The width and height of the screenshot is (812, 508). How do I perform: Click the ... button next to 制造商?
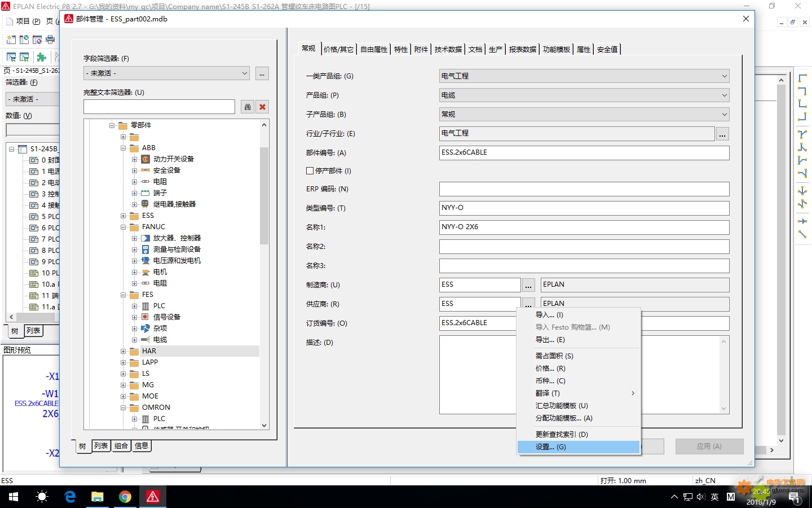528,285
